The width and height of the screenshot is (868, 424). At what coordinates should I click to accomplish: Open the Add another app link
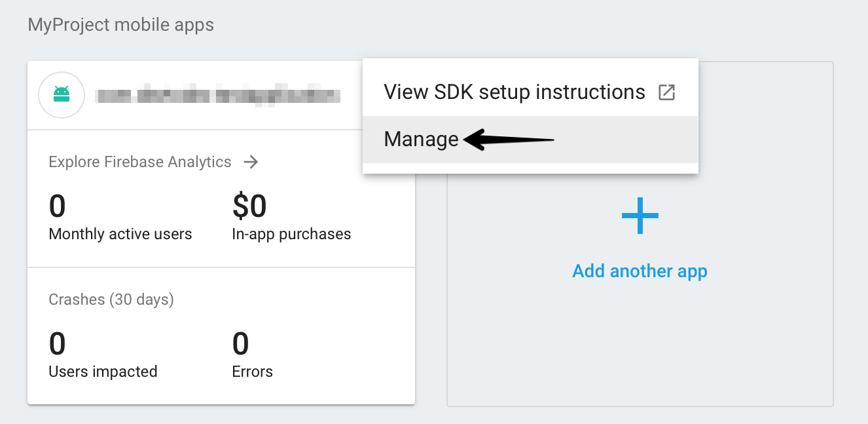click(640, 271)
